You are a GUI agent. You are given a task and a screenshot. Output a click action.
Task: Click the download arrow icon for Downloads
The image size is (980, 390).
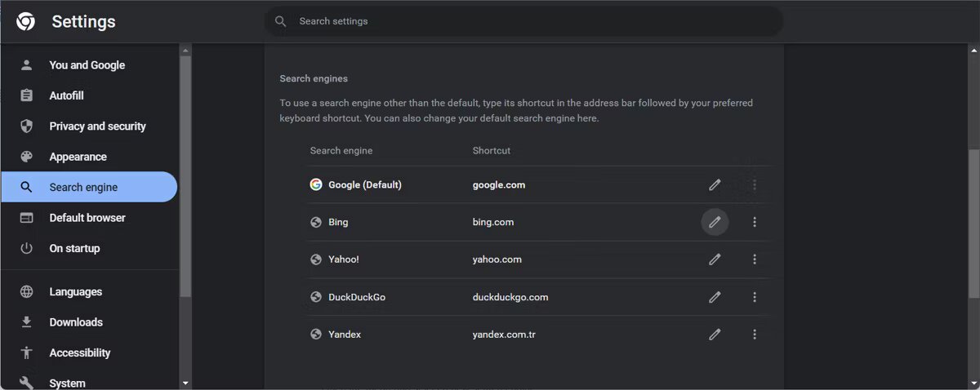26,322
